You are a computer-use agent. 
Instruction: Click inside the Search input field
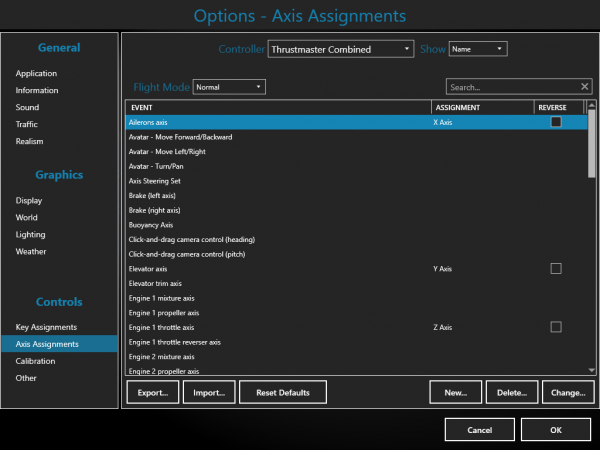510,87
